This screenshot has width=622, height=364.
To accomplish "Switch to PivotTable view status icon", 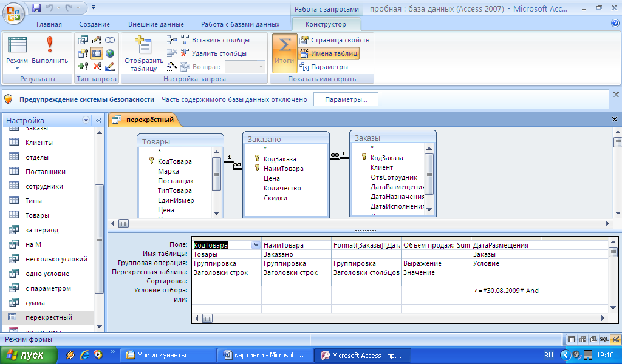I will 583,339.
